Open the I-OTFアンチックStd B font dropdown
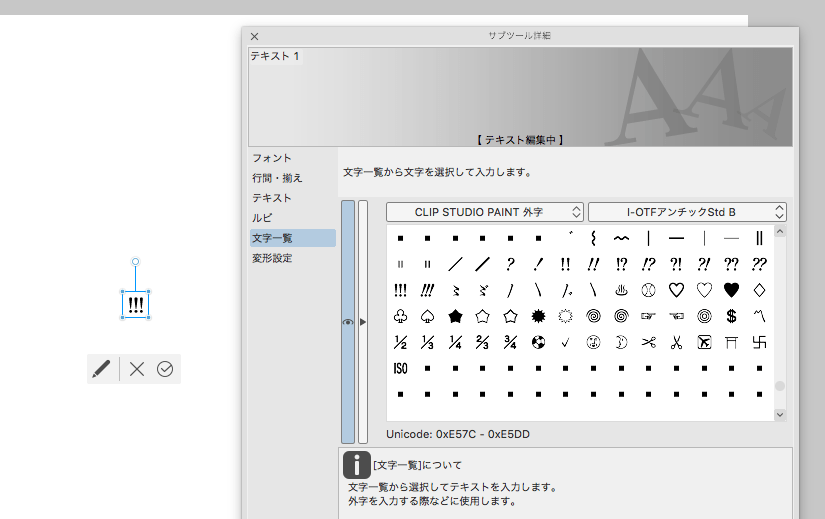Viewport: 825px width, 519px height. 687,212
